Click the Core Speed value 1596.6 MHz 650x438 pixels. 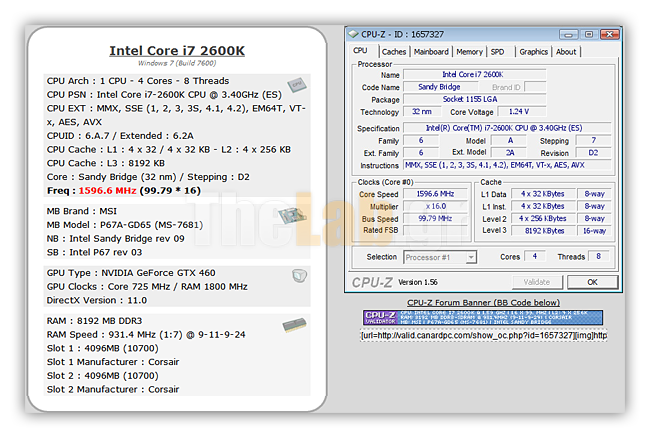click(435, 194)
